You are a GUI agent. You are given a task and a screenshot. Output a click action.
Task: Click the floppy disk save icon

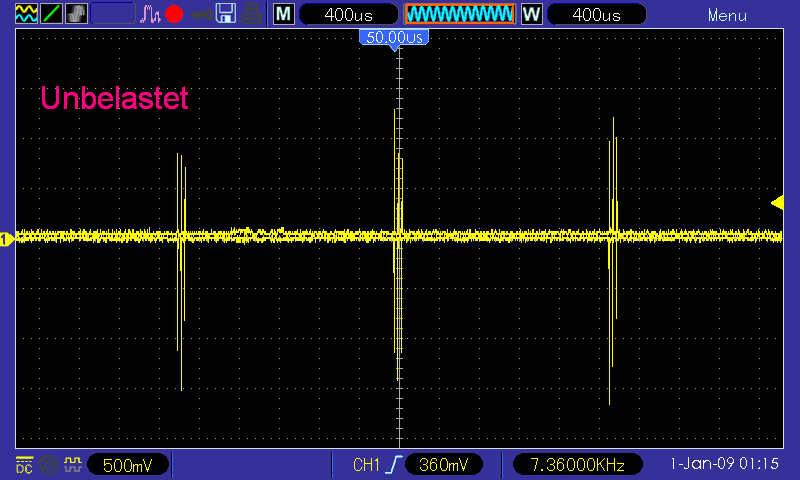(x=226, y=14)
